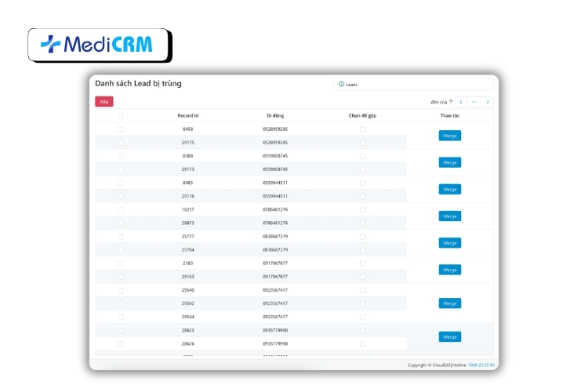
Task: Toggle the select-all checkbox in header row
Action: pyautogui.click(x=121, y=116)
